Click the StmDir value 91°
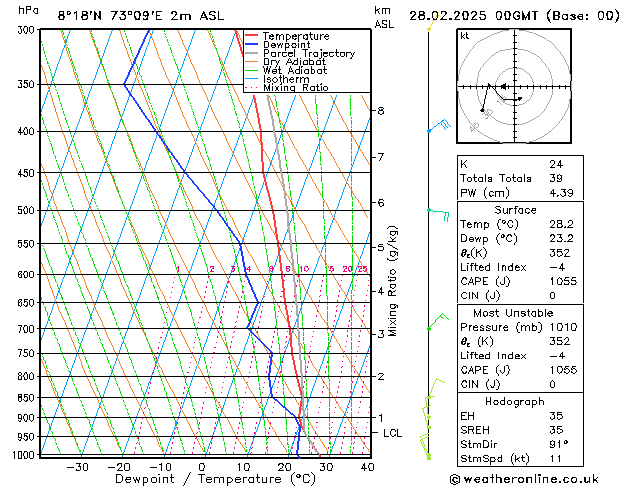Viewport: 629px width, 486px height. [x=559, y=444]
